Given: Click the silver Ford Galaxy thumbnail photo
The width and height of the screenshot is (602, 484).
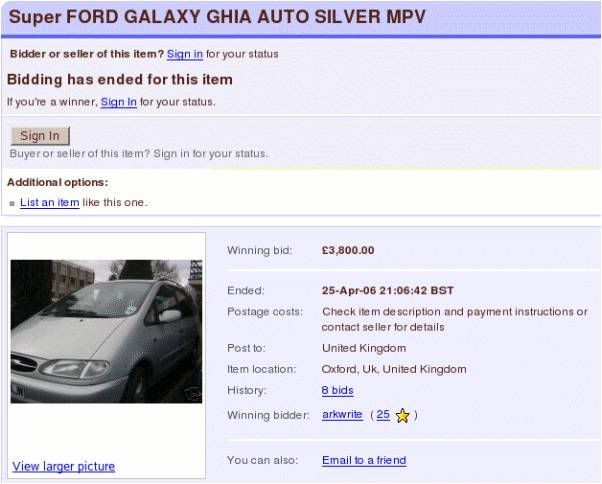Looking at the screenshot, I should point(105,331).
